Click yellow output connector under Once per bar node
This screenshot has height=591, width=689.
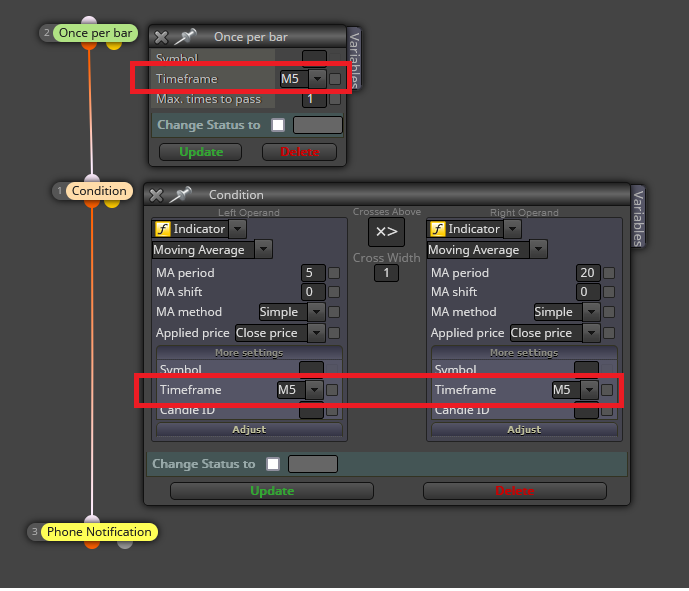(x=114, y=46)
